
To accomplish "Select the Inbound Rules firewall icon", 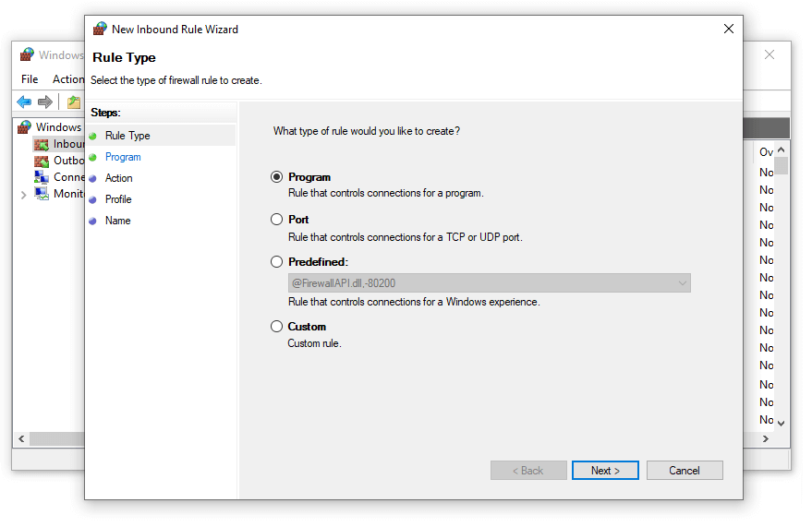I will click(42, 144).
